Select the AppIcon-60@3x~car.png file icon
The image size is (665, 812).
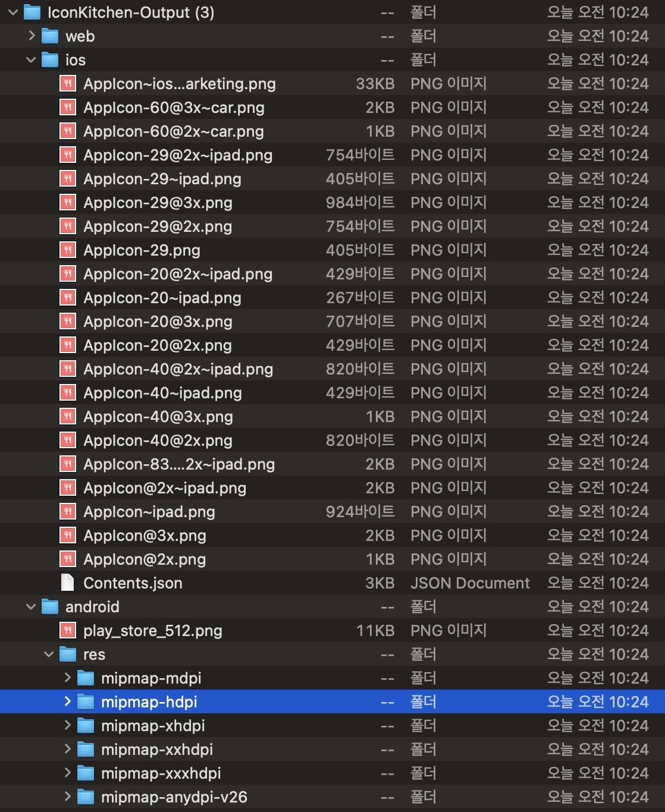point(68,108)
